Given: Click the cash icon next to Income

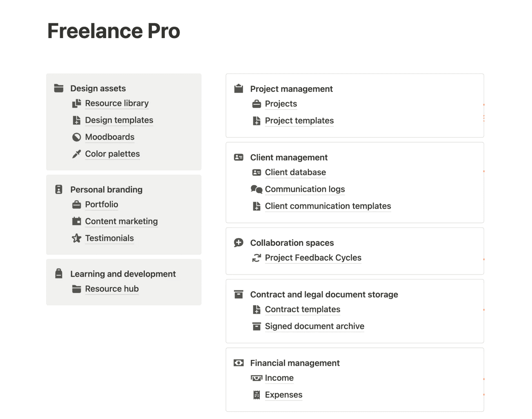Looking at the screenshot, I should pos(256,378).
